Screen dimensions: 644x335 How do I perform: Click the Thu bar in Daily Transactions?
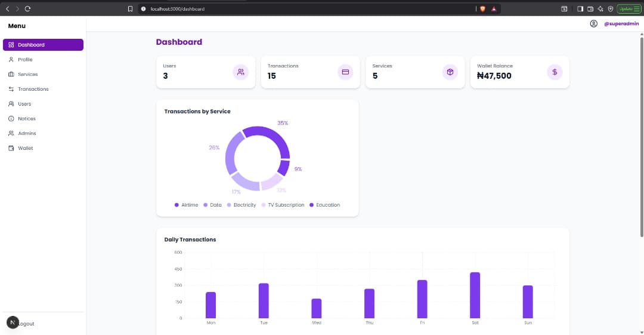tap(369, 303)
